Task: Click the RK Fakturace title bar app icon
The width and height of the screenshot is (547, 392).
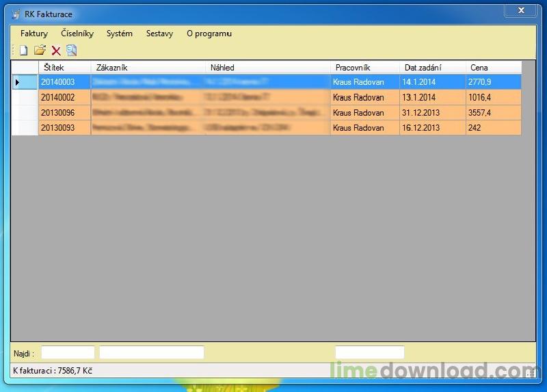Action: pyautogui.click(x=16, y=14)
